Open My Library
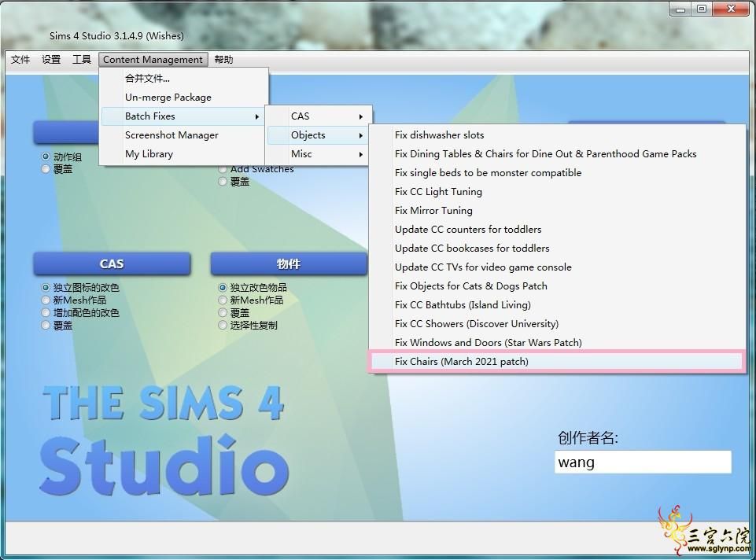The height and width of the screenshot is (560, 756). pos(183,153)
